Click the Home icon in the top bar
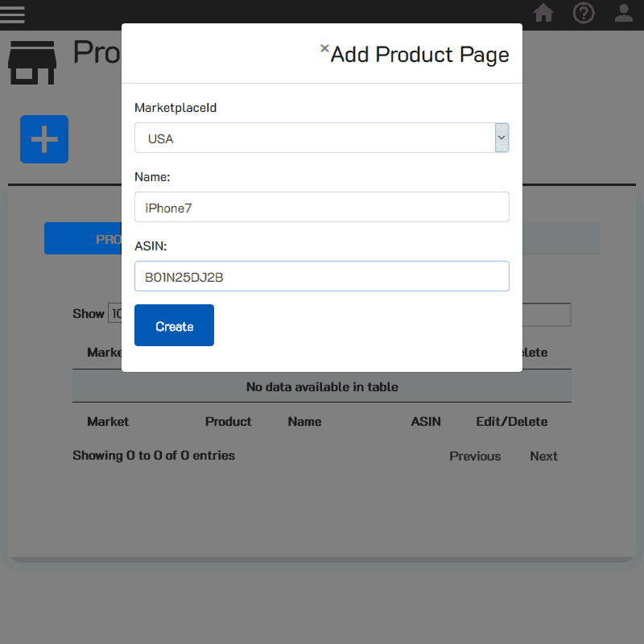 (543, 14)
